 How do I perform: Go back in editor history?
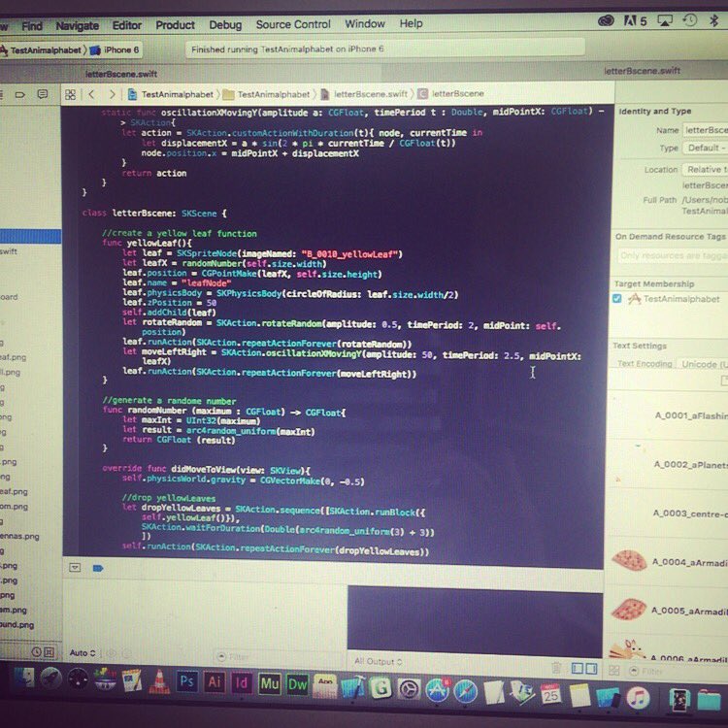(x=91, y=94)
